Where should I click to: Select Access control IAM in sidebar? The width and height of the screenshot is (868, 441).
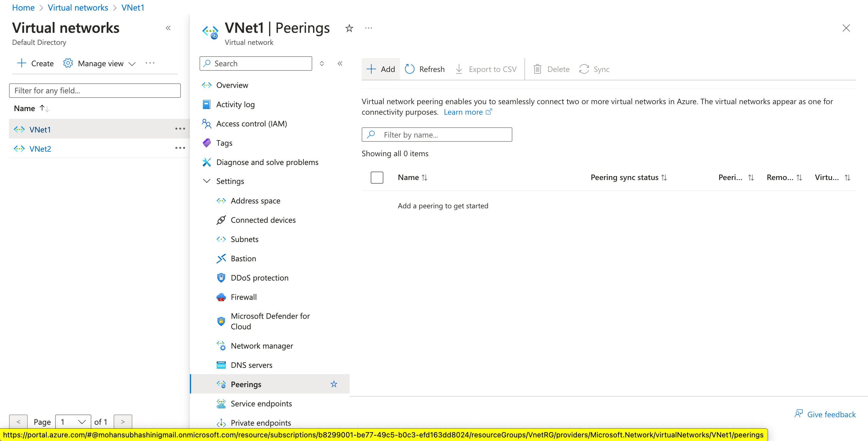(252, 123)
